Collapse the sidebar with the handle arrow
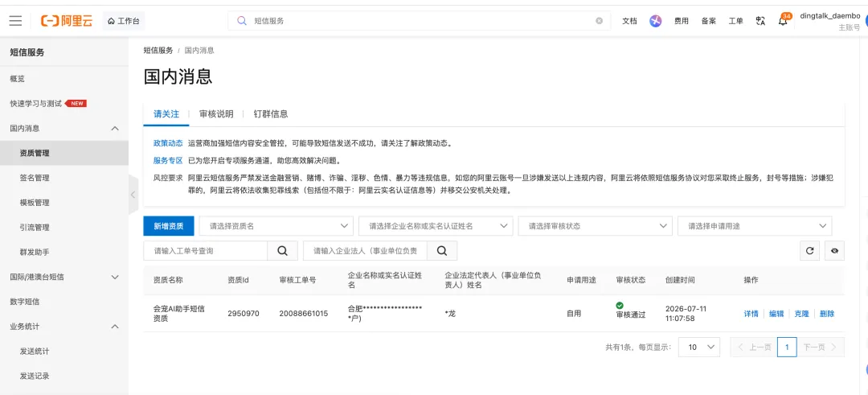 click(x=133, y=195)
